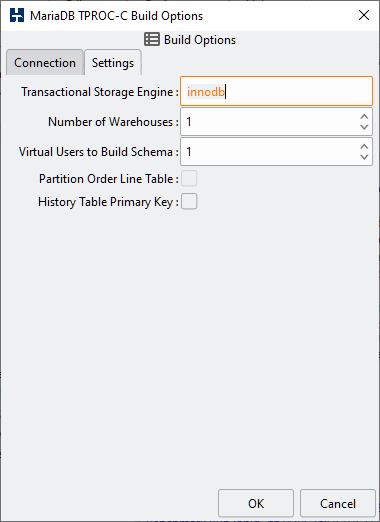This screenshot has height=522, width=380.
Task: Switch to the Connection tab
Action: (x=45, y=62)
